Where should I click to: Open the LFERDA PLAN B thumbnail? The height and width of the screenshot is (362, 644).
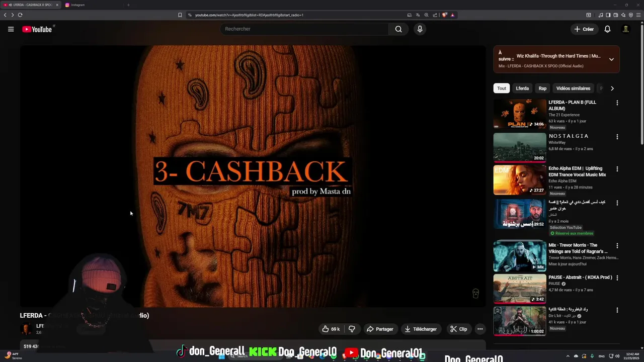(x=520, y=114)
